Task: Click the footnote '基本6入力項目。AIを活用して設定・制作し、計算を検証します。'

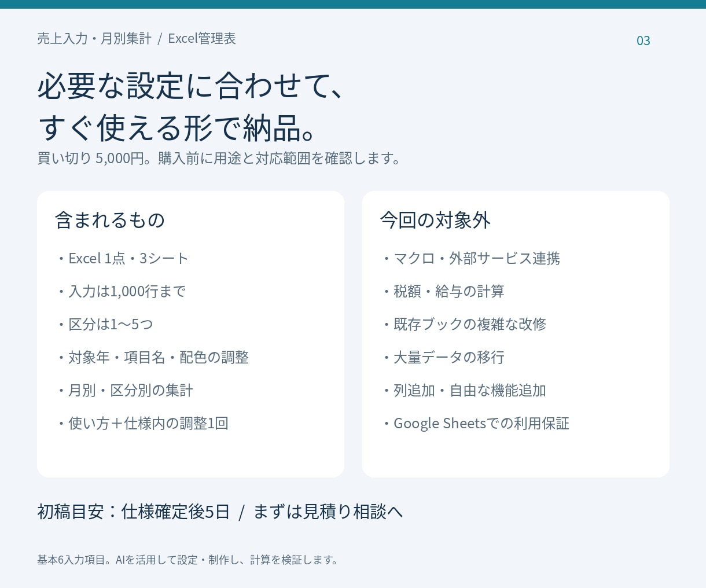Action: pyautogui.click(x=187, y=560)
